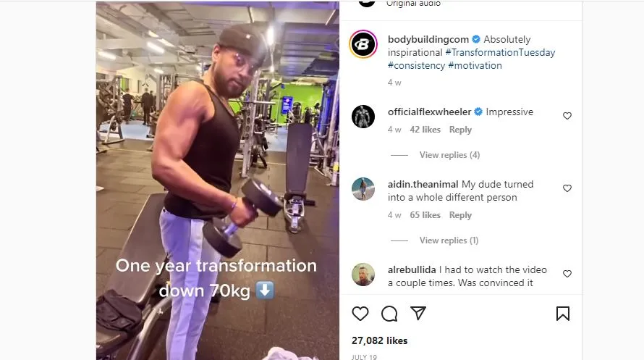The width and height of the screenshot is (644, 360).
Task: Like alrebullida's comment
Action: tap(567, 274)
